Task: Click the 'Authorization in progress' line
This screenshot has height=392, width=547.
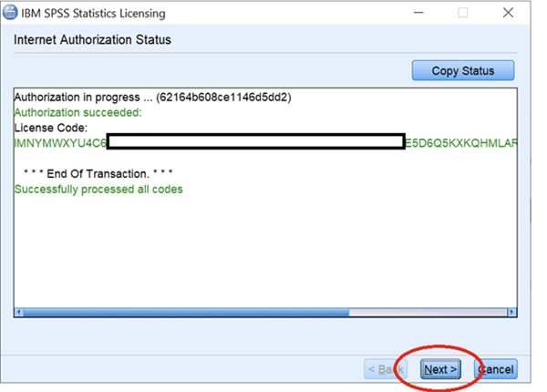Action: pos(152,97)
